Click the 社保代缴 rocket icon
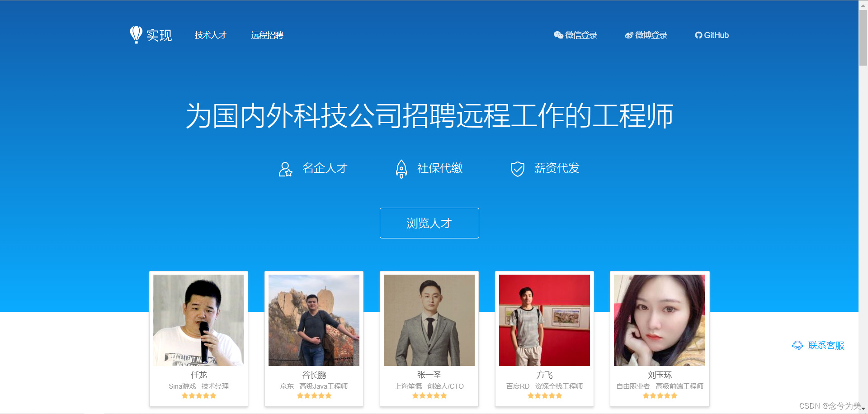 coord(401,169)
